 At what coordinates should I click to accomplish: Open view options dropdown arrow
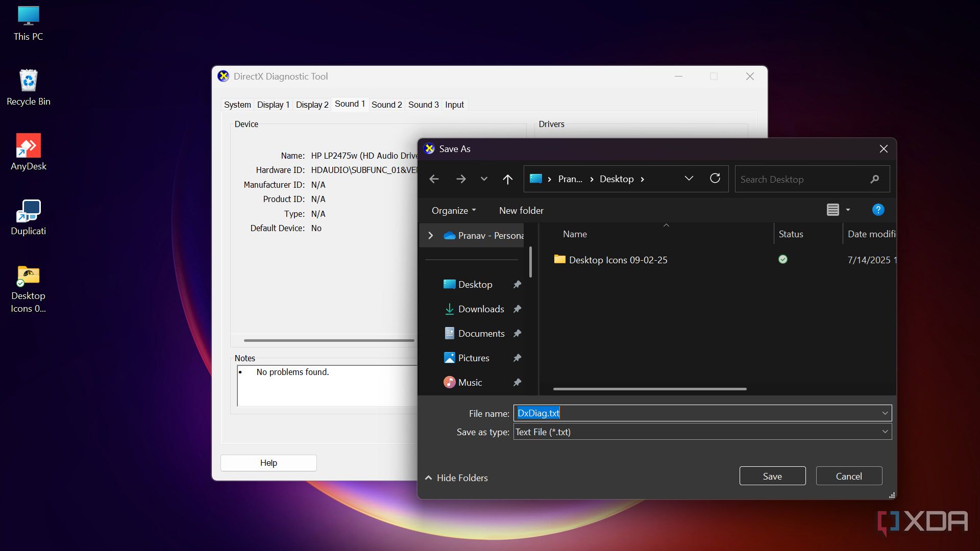point(848,210)
